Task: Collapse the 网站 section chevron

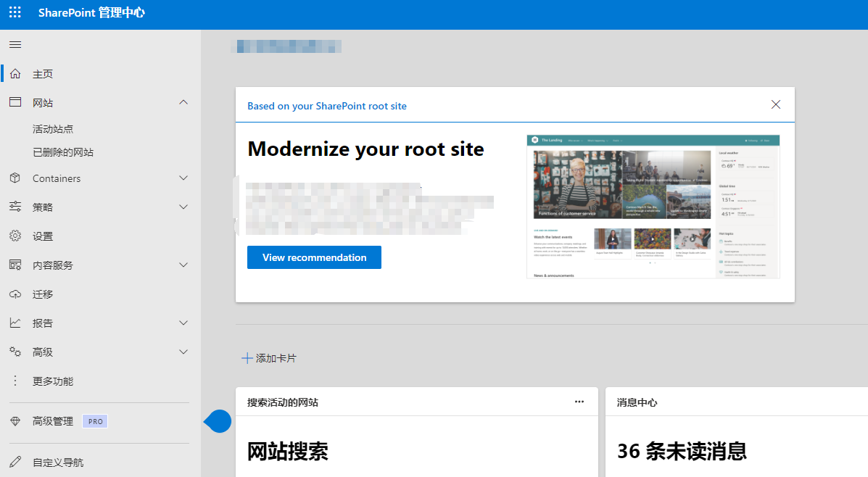Action: [x=183, y=103]
